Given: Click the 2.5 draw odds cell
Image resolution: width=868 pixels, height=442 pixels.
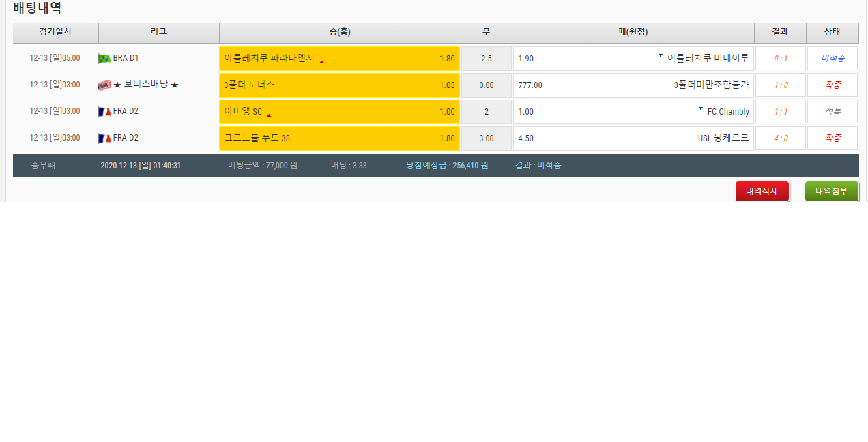Looking at the screenshot, I should click(x=486, y=59).
